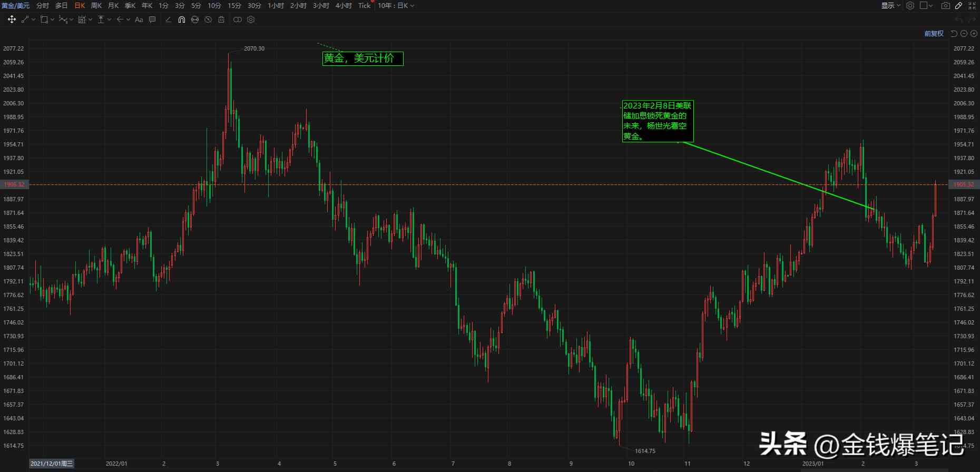Viewport: 980px width, 472px height.
Task: Expand the 显示 display dropdown
Action: [x=890, y=6]
